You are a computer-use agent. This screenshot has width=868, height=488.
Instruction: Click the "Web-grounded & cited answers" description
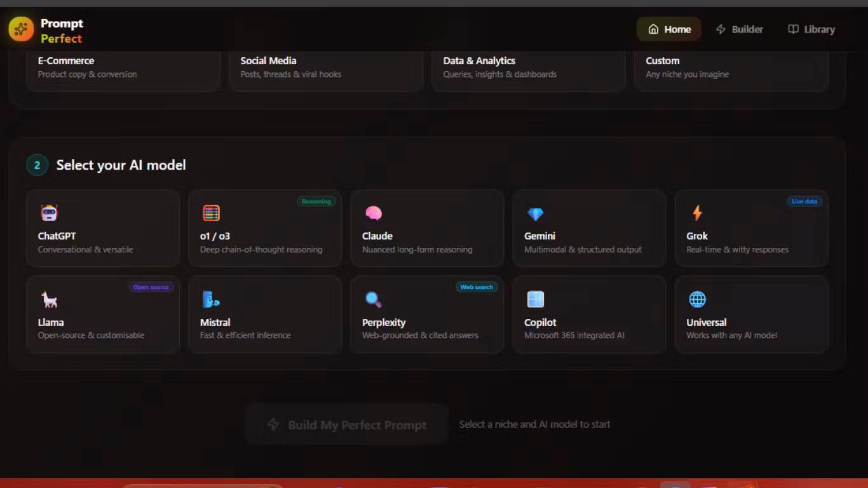[420, 335]
